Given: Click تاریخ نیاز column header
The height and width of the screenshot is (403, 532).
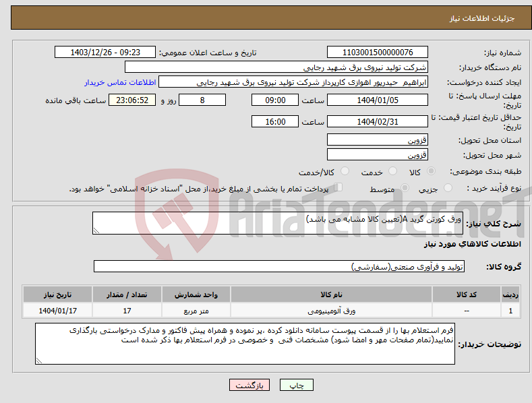Looking at the screenshot, I should pos(57,294).
